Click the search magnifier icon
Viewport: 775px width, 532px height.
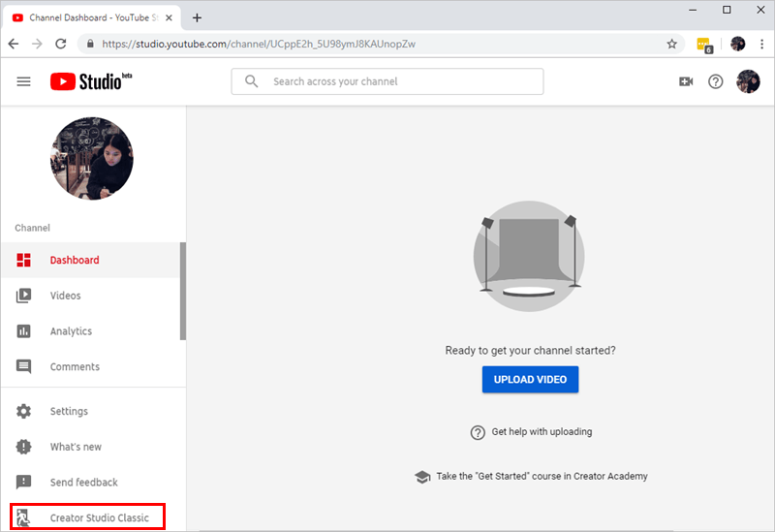pos(252,81)
